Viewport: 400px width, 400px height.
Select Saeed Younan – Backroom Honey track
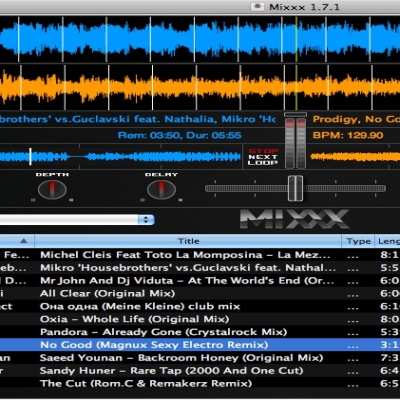pos(200,358)
